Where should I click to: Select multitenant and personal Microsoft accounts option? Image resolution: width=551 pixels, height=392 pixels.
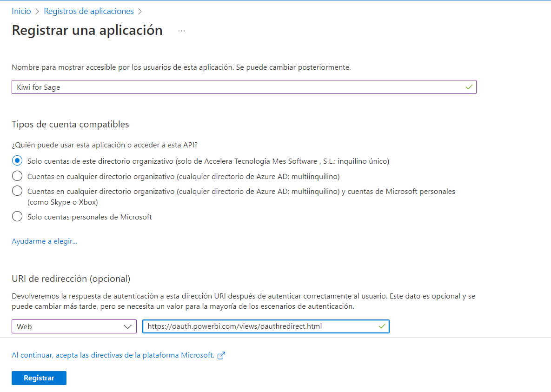pos(17,191)
